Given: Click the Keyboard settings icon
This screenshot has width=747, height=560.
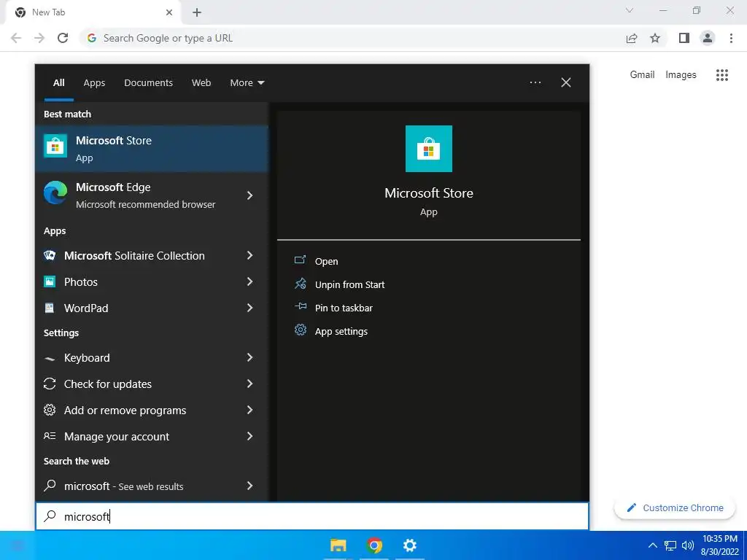Looking at the screenshot, I should point(50,359).
